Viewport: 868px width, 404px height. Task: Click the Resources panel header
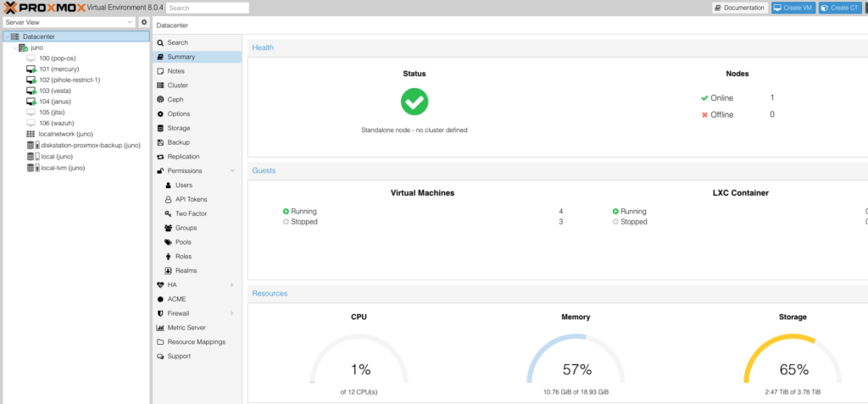[558, 293]
